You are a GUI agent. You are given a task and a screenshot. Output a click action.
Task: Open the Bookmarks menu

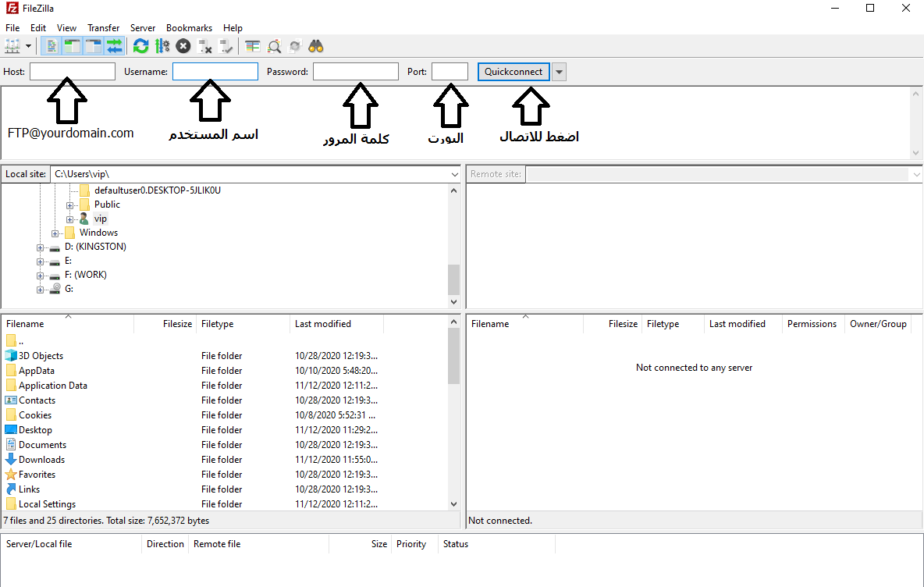pos(189,27)
